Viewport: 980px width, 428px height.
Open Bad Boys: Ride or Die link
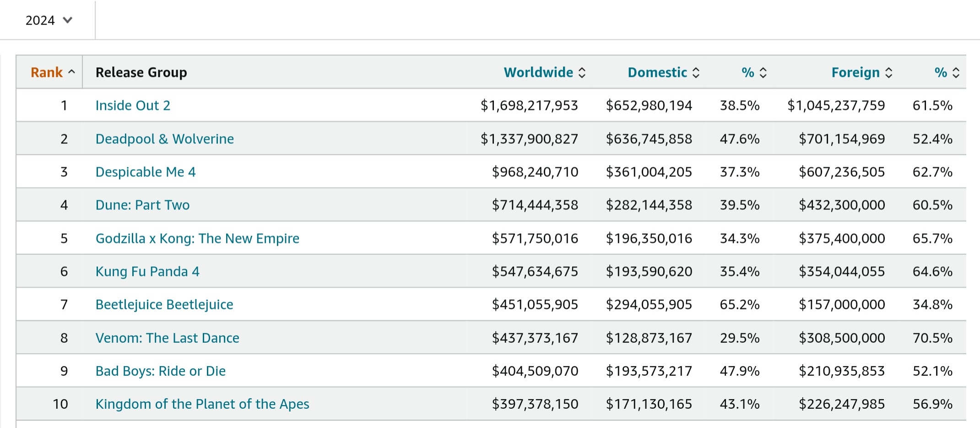pyautogui.click(x=161, y=371)
